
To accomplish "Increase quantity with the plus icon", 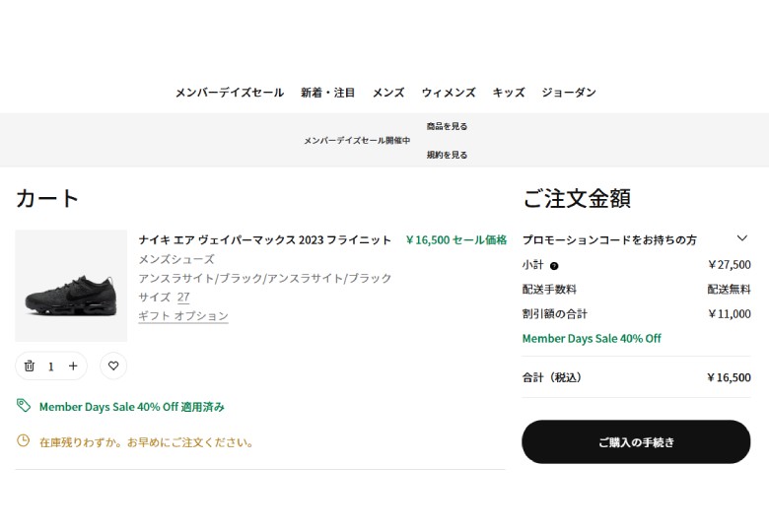I will [x=73, y=366].
